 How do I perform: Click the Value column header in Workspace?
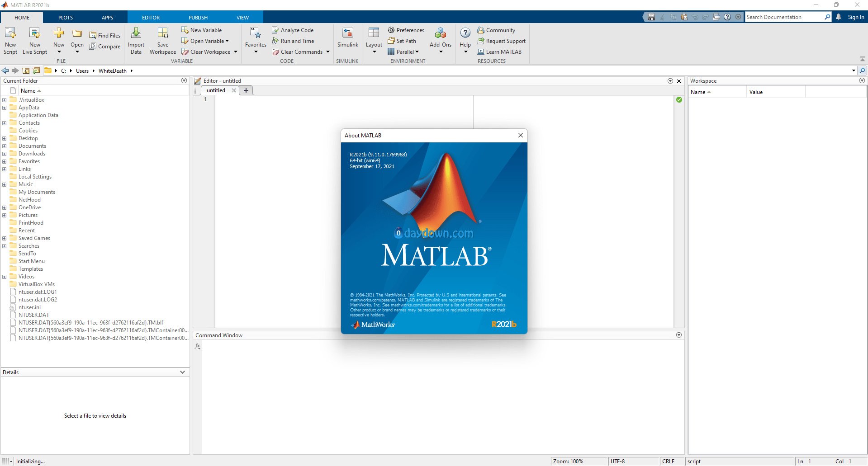pos(776,92)
